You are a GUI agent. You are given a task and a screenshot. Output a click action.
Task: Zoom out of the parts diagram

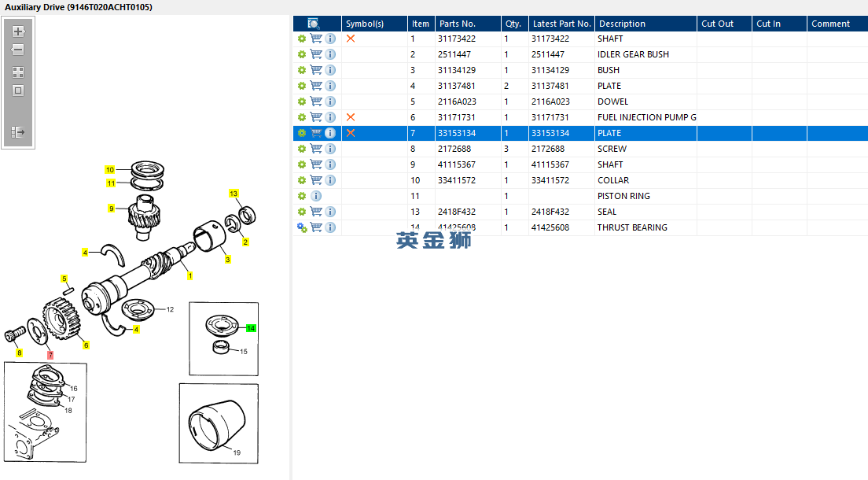pos(18,50)
